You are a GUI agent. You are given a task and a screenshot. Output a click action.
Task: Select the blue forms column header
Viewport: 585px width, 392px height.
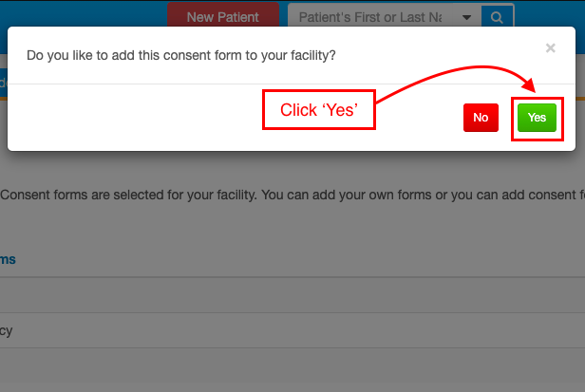pyautogui.click(x=8, y=259)
